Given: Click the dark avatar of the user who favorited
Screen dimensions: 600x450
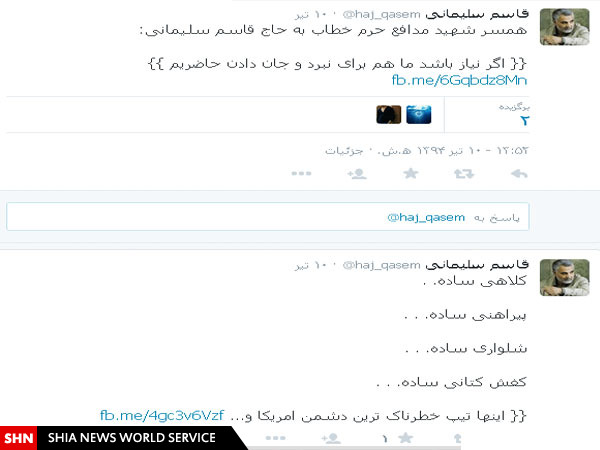Looking at the screenshot, I should tap(389, 114).
